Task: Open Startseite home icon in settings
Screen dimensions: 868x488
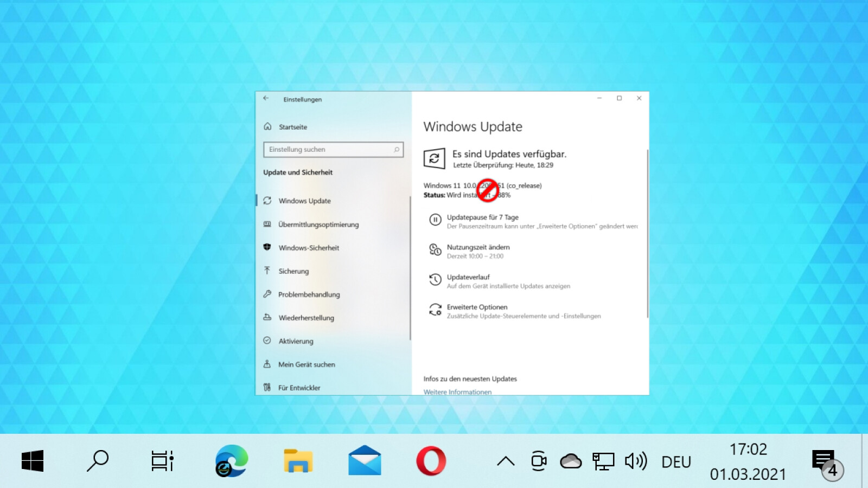Action: [267, 126]
